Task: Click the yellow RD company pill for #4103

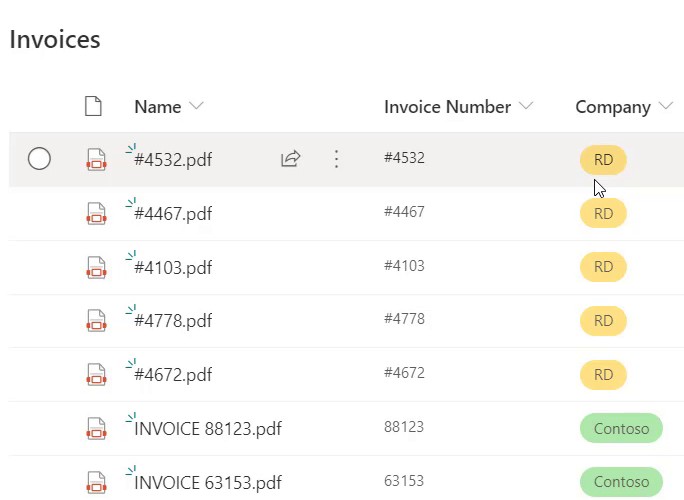Action: coord(603,267)
